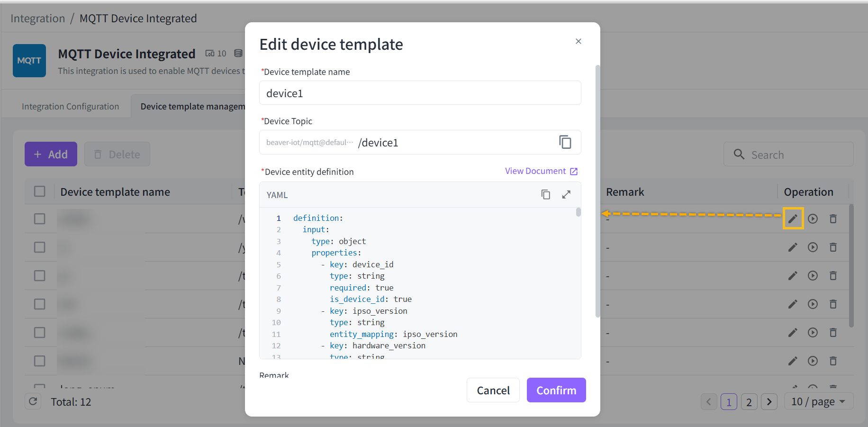Check the third row's checkbox

click(40, 276)
